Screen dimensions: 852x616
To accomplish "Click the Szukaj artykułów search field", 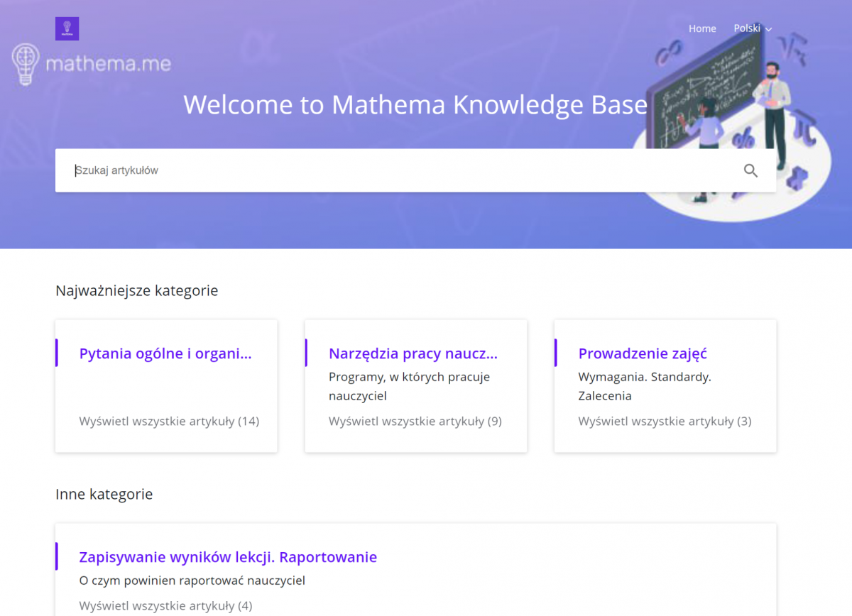I will (x=284, y=170).
